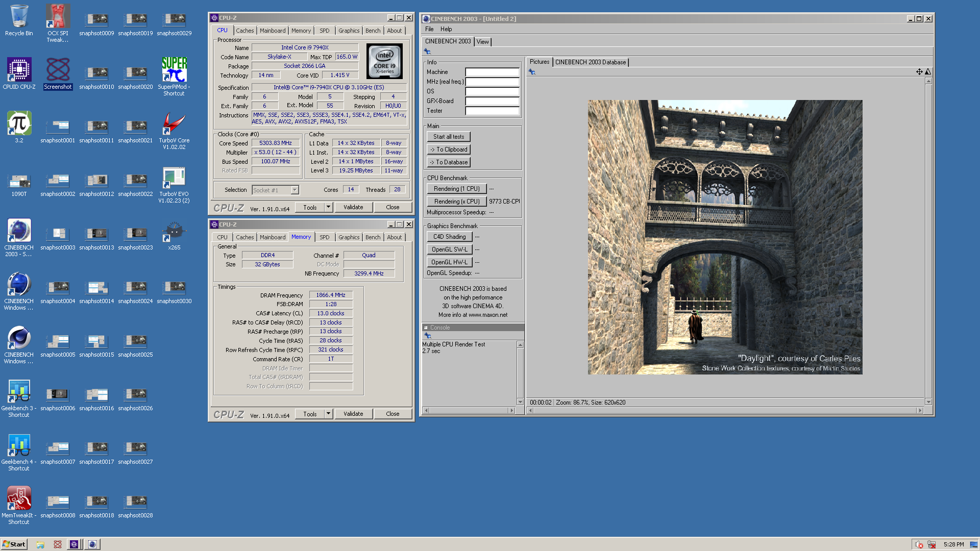Click the To Clipboard button
Screen dimensions: 980x551
click(449, 149)
